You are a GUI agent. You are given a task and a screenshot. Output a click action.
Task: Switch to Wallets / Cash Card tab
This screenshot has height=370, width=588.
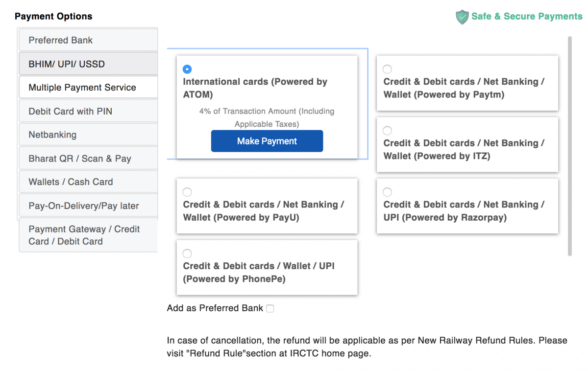tap(88, 182)
